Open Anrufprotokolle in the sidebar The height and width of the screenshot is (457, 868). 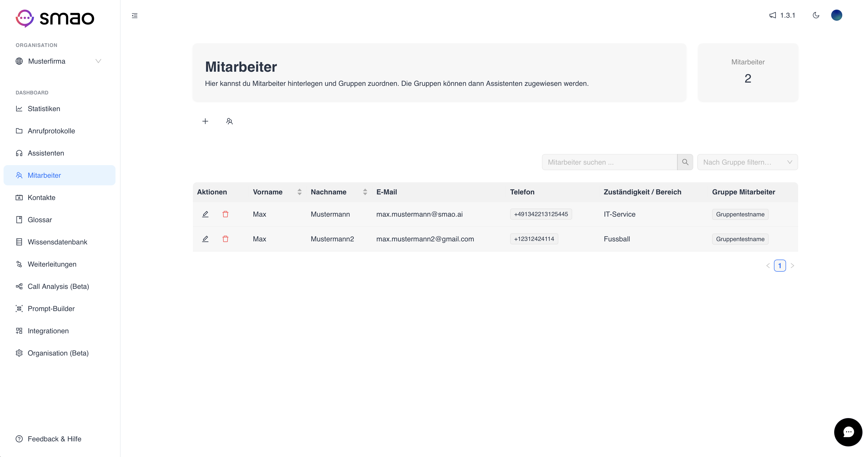51,131
